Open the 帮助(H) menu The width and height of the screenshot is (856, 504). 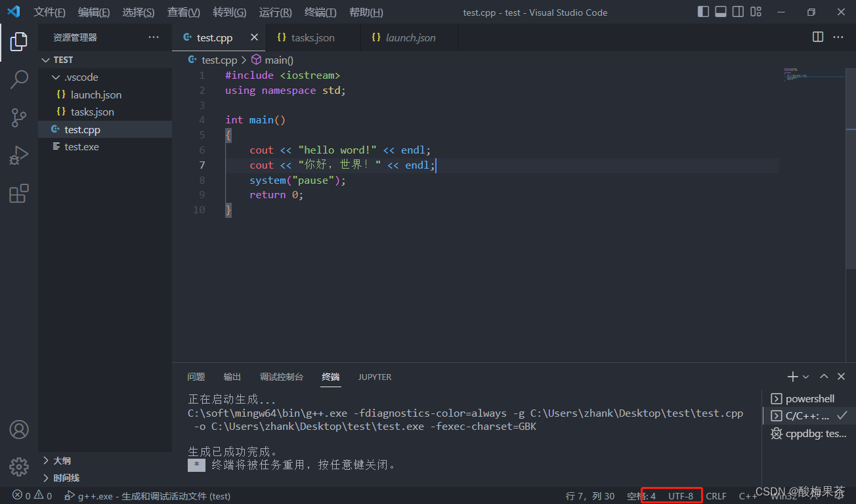[x=366, y=12]
